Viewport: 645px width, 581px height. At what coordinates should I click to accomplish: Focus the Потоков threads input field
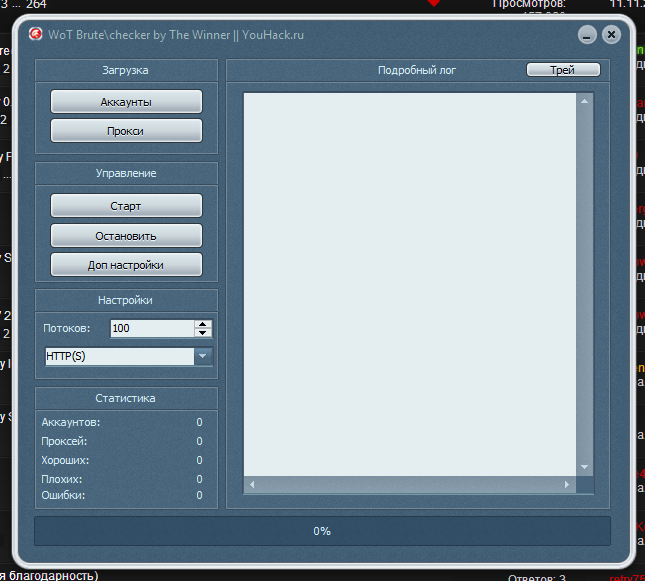(152, 328)
